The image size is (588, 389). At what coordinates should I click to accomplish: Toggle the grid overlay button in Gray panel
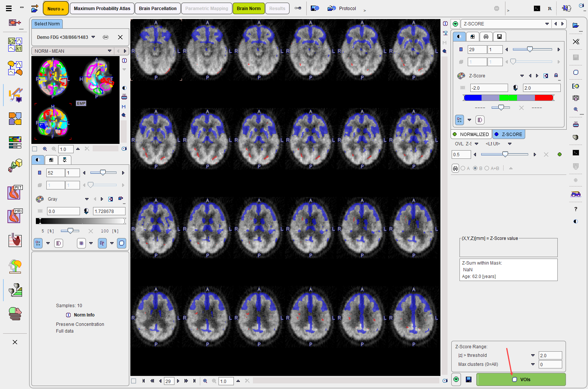pyautogui.click(x=81, y=243)
